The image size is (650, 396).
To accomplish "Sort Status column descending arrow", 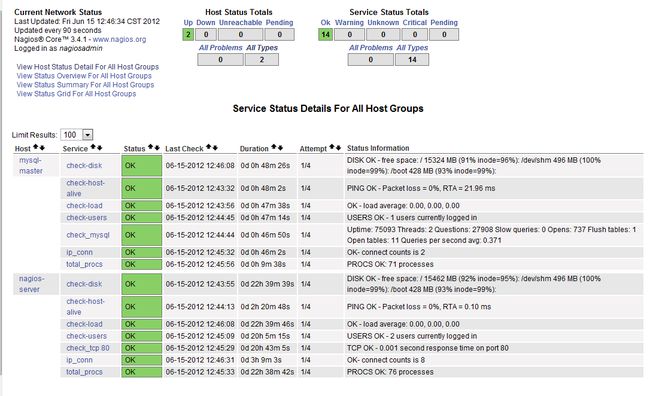I will tap(157, 147).
